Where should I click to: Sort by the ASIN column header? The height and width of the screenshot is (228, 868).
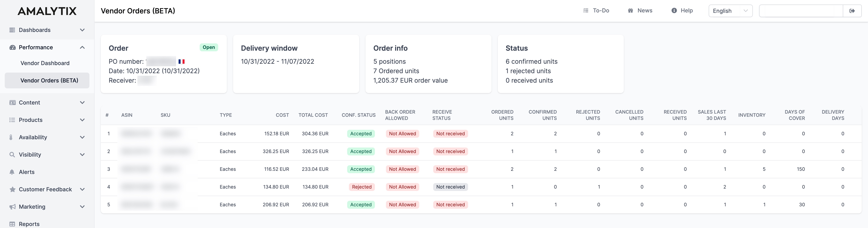[127, 115]
